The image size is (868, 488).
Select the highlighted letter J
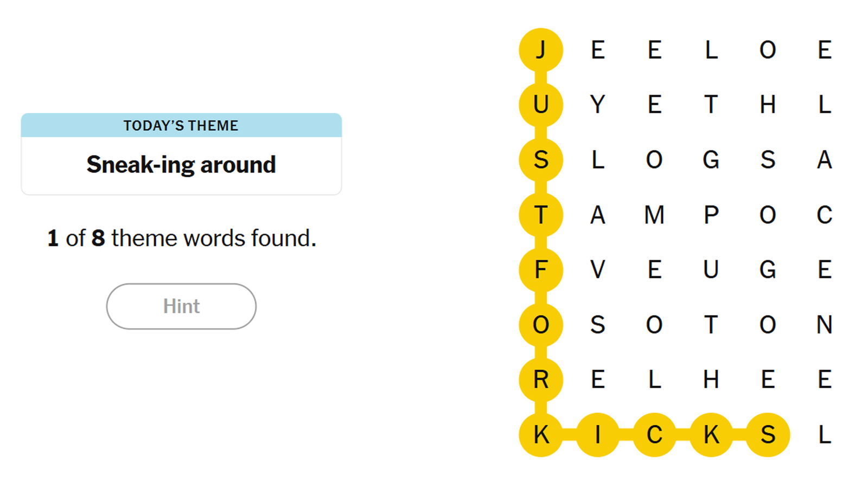pos(541,50)
